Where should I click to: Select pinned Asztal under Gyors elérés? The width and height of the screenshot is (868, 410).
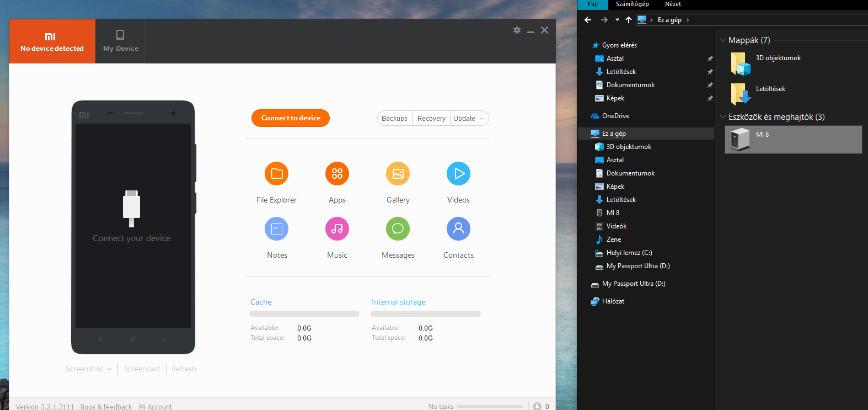[x=615, y=58]
